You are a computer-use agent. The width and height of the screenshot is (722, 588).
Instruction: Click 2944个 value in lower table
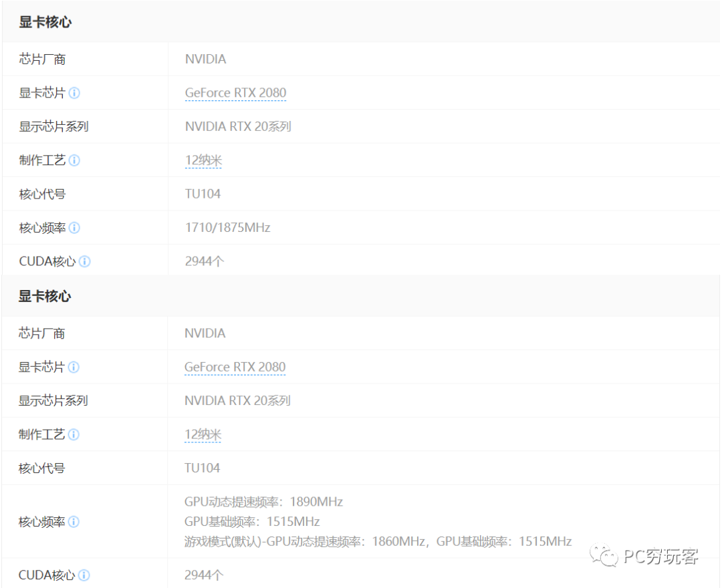pyautogui.click(x=204, y=575)
